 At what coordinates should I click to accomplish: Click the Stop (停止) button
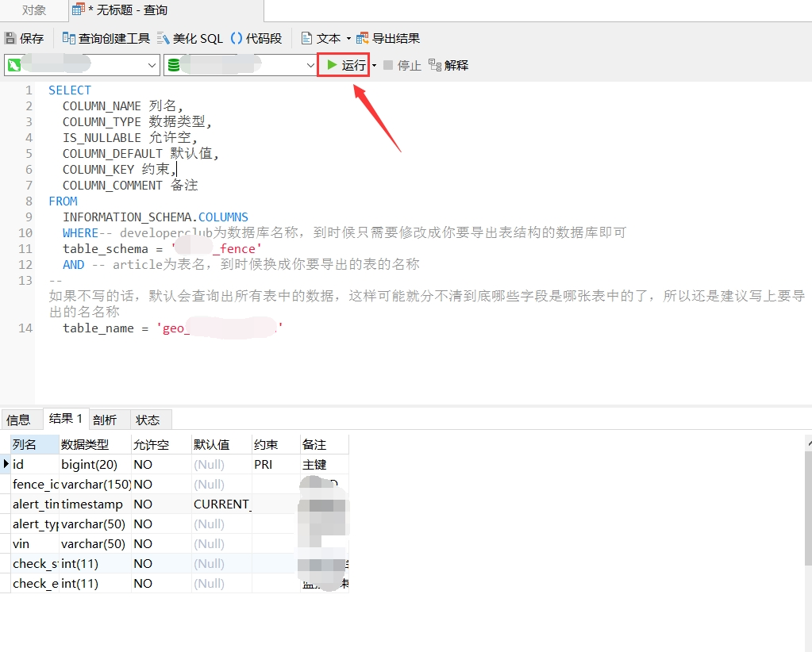[x=402, y=65]
